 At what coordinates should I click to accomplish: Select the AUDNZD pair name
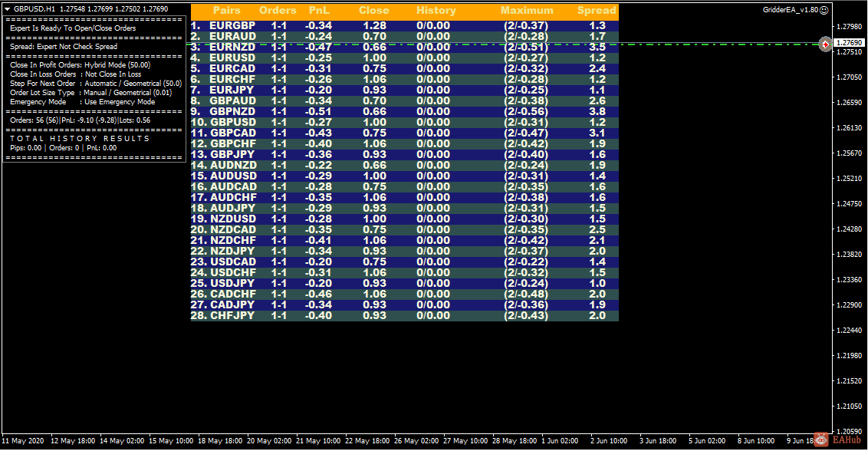(x=234, y=165)
